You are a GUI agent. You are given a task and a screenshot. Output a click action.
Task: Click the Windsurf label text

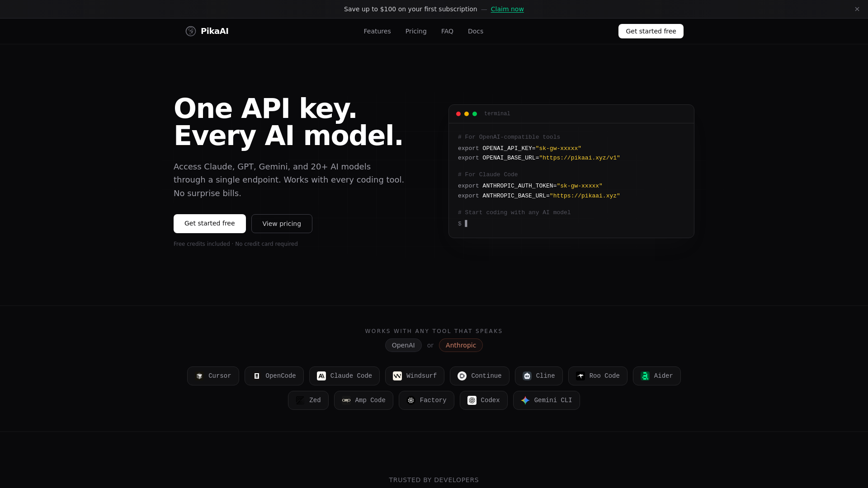pyautogui.click(x=421, y=376)
